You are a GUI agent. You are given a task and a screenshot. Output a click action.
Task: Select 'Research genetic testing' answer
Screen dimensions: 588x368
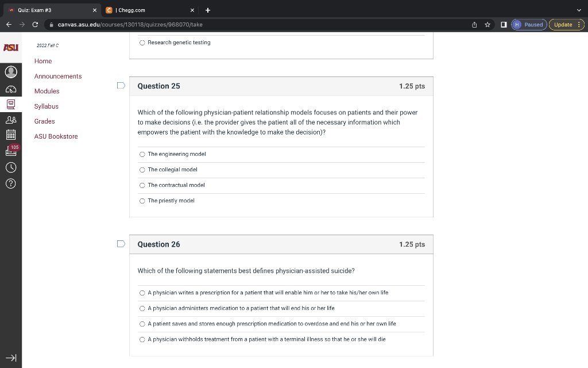[142, 43]
